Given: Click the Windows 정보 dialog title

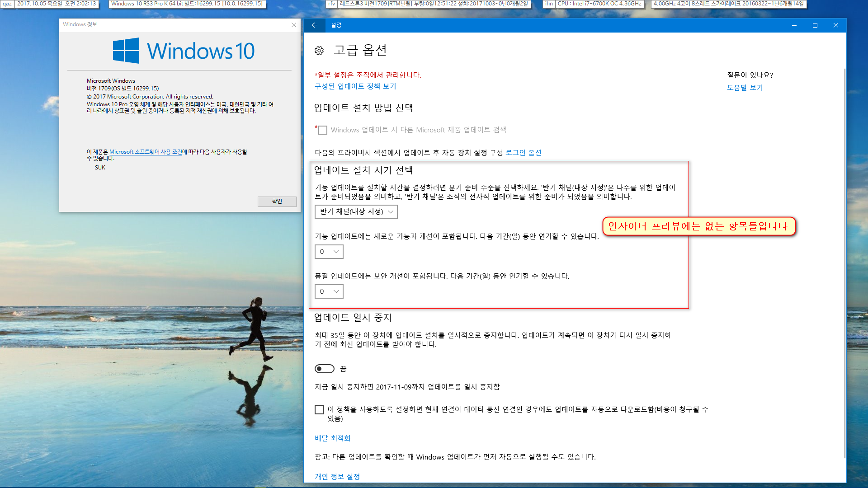Looking at the screenshot, I should [x=80, y=24].
